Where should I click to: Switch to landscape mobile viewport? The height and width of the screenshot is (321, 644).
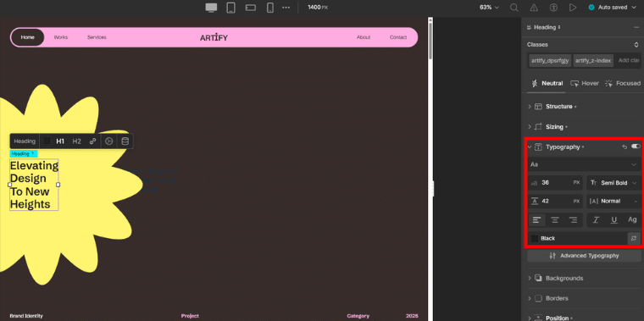(x=251, y=8)
